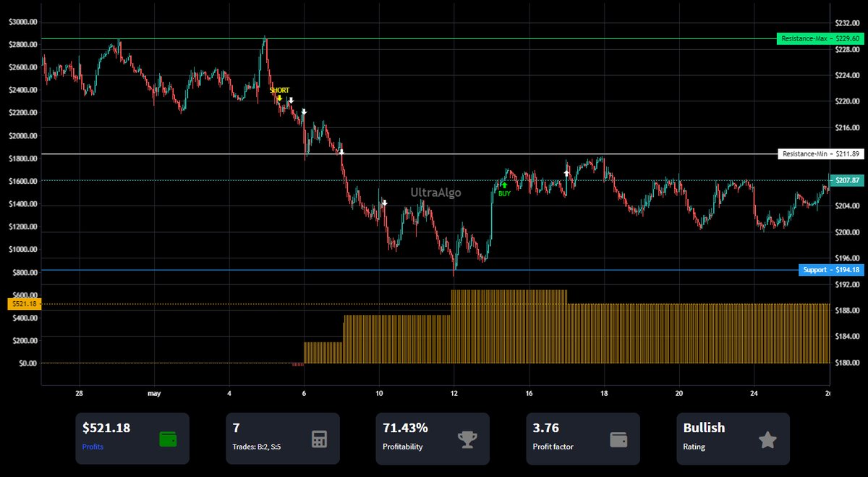Click the 'may' label on the date axis
The height and width of the screenshot is (477, 868).
point(153,393)
